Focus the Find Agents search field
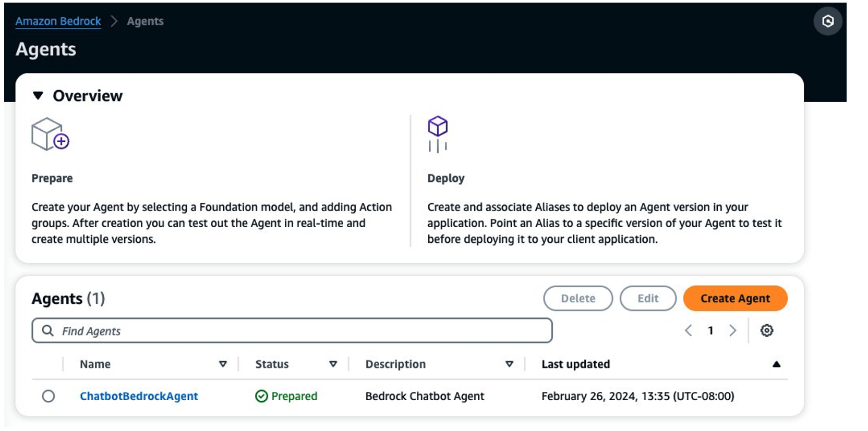Viewport: 868px width, 431px height. click(x=303, y=331)
